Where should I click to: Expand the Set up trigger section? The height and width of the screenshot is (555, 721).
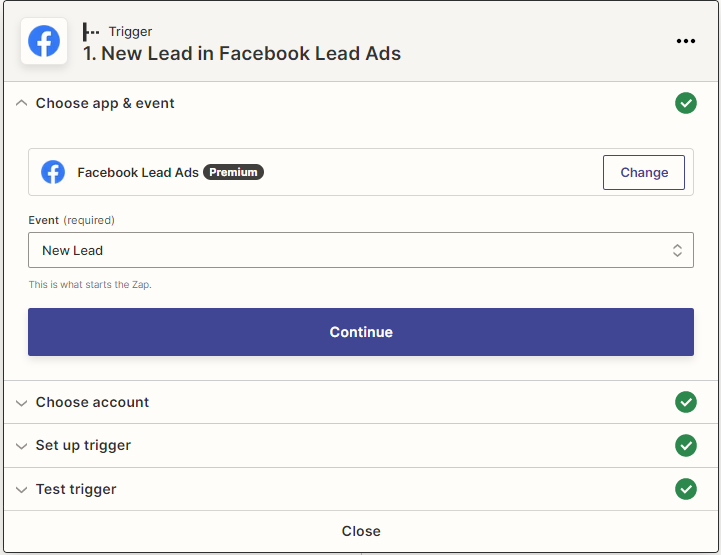tap(21, 446)
